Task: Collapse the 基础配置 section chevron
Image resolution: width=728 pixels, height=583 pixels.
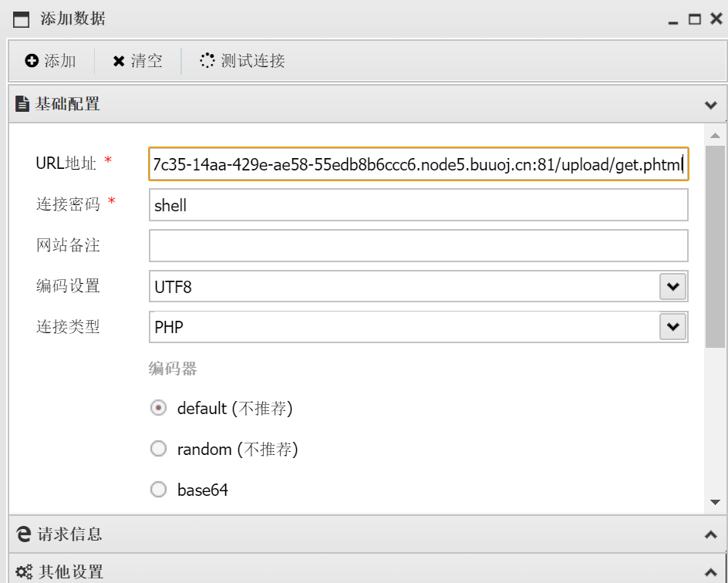Action: point(710,105)
